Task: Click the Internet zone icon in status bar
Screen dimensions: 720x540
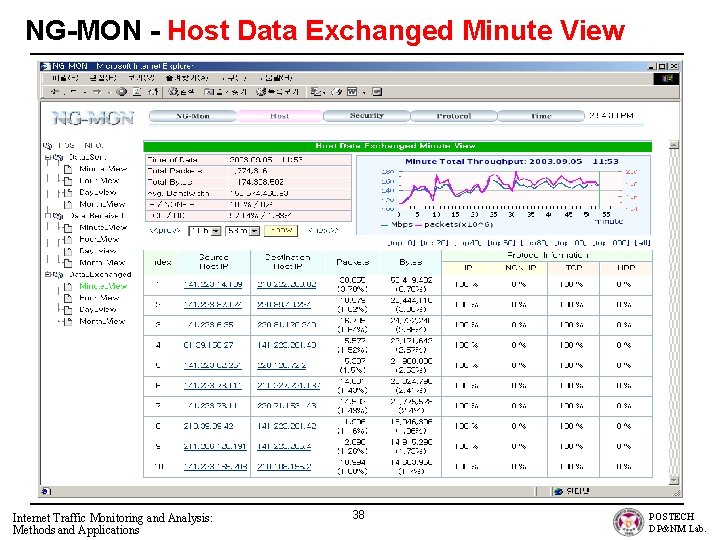Action: pyautogui.click(x=559, y=491)
